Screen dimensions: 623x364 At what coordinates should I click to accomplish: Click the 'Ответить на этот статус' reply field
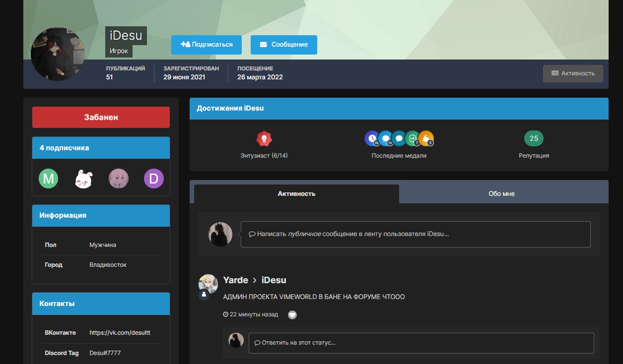coord(421,343)
